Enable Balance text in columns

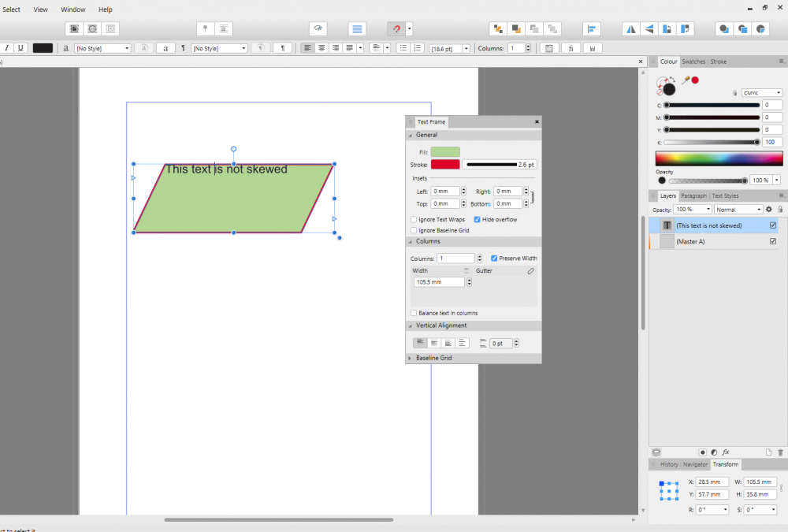click(x=413, y=313)
